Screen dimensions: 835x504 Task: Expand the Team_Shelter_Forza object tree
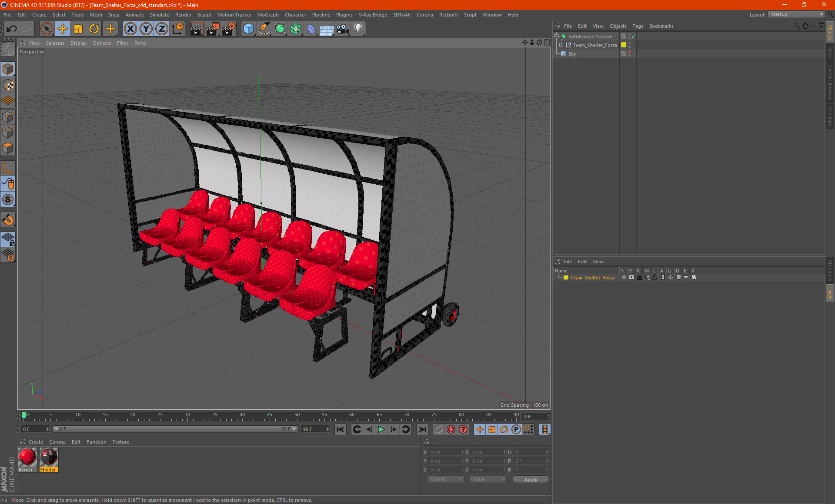point(561,45)
